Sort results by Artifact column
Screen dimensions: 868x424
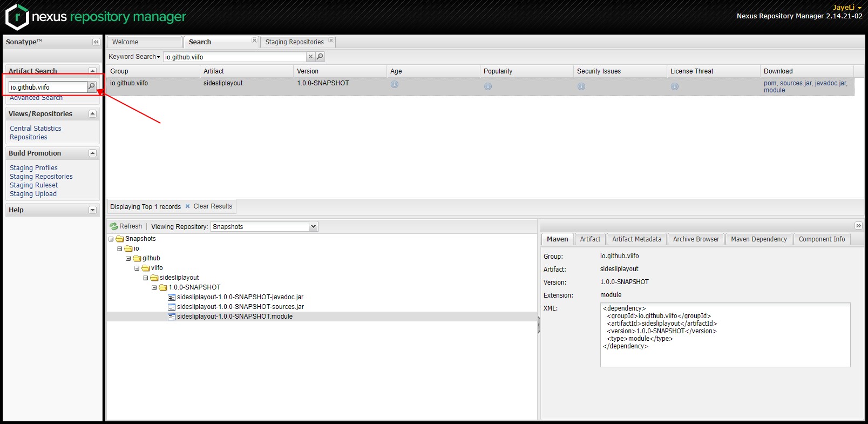[x=246, y=71]
